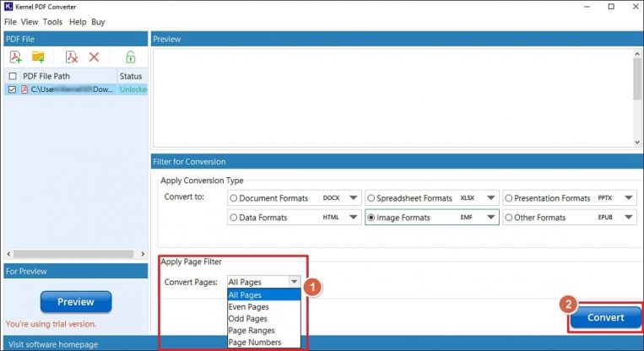Open the EPUB format dropdown
The height and width of the screenshot is (351, 644).
click(x=629, y=217)
